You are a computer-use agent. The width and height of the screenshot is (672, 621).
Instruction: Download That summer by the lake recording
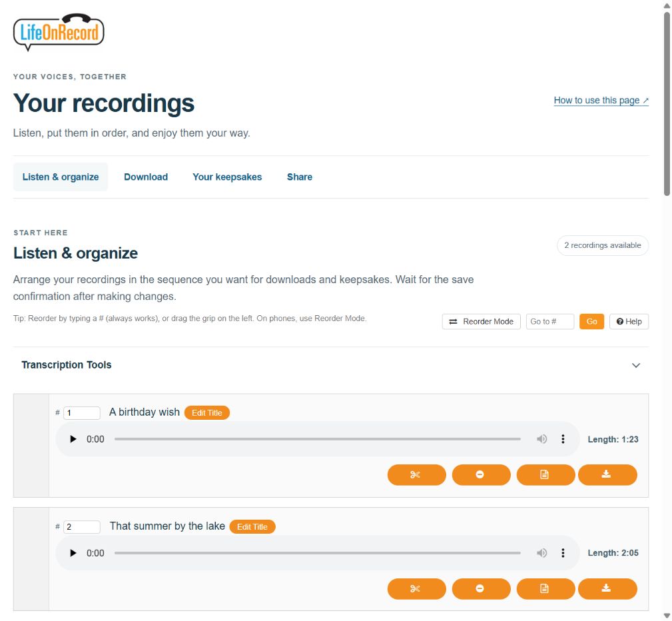coord(607,589)
